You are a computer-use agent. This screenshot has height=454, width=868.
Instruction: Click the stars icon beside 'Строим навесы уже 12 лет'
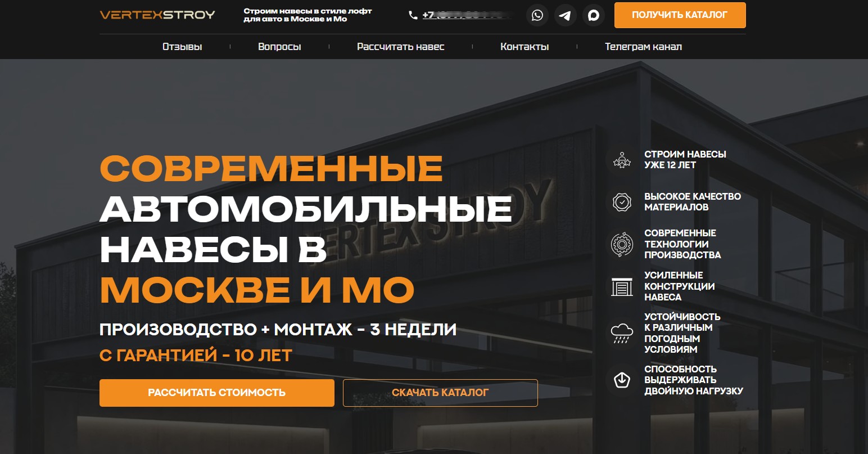pos(622,160)
